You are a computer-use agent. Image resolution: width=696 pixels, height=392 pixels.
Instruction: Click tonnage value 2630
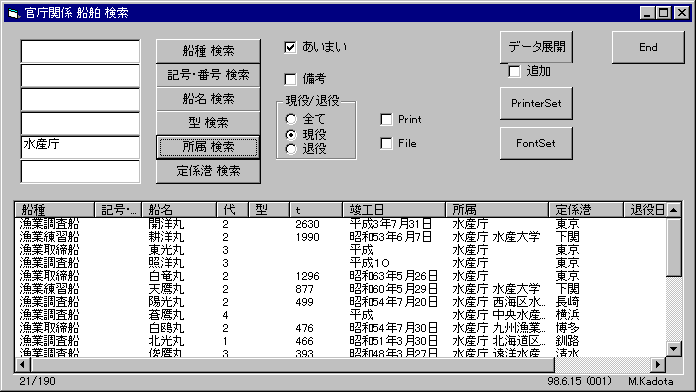(307, 224)
